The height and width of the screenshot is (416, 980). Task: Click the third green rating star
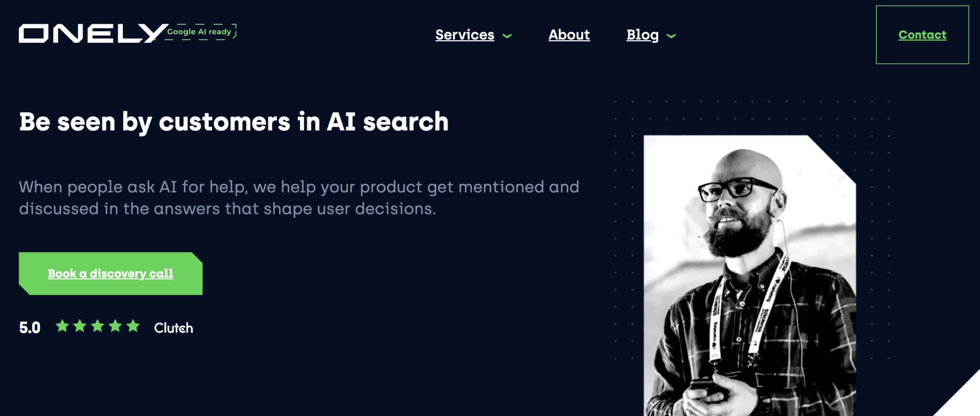(98, 326)
